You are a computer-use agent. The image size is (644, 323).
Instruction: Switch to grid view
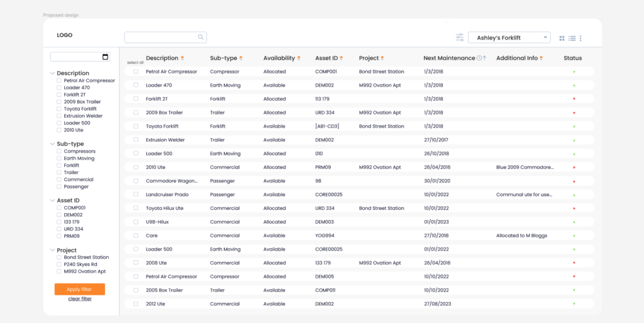pos(562,38)
